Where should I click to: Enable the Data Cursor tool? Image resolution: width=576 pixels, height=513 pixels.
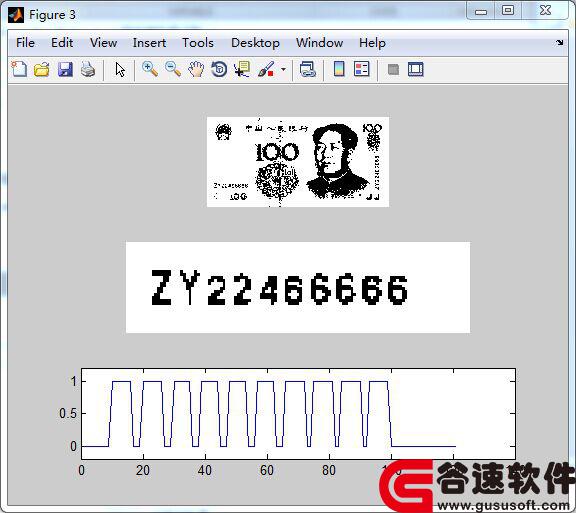(242, 69)
